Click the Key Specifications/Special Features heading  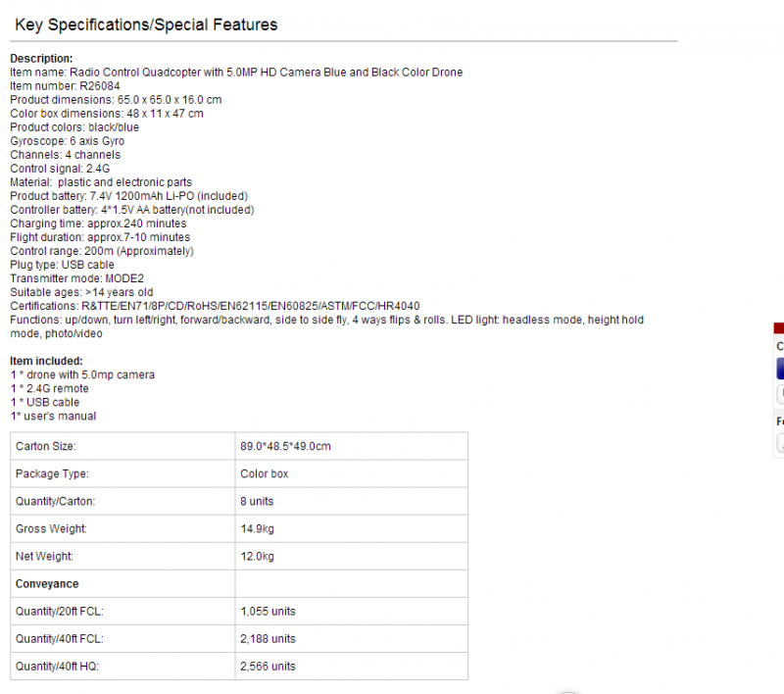tap(146, 25)
